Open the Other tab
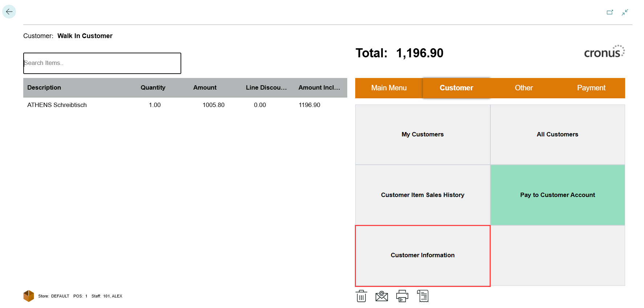The image size is (644, 308). coord(524,88)
